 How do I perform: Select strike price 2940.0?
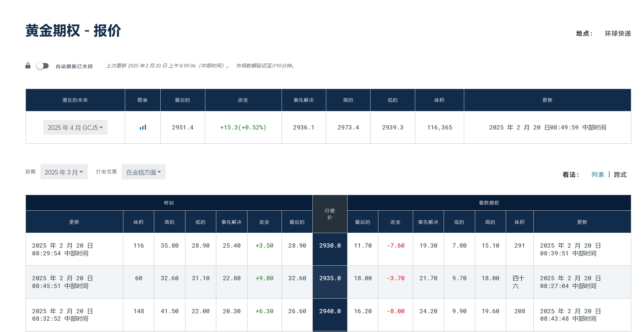(x=330, y=311)
